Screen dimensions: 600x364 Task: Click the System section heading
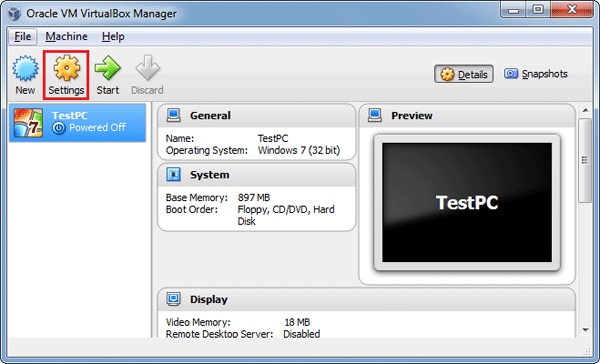point(210,175)
